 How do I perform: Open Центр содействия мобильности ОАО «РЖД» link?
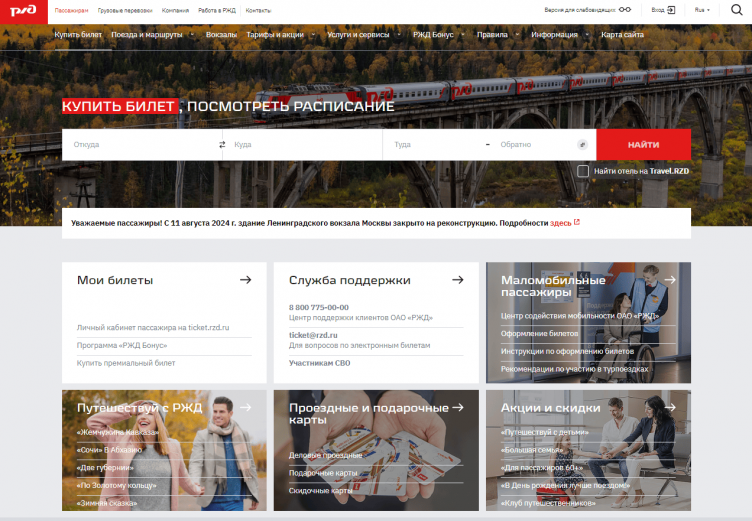click(580, 316)
